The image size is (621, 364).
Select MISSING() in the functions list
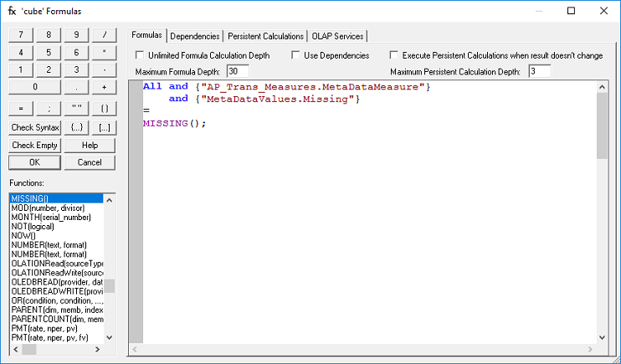click(57, 199)
